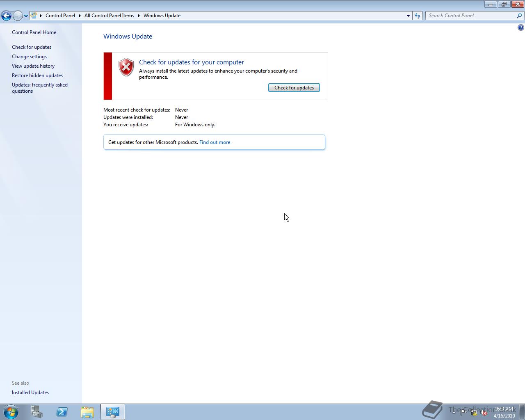Open View update history
The height and width of the screenshot is (420, 525).
coord(33,66)
